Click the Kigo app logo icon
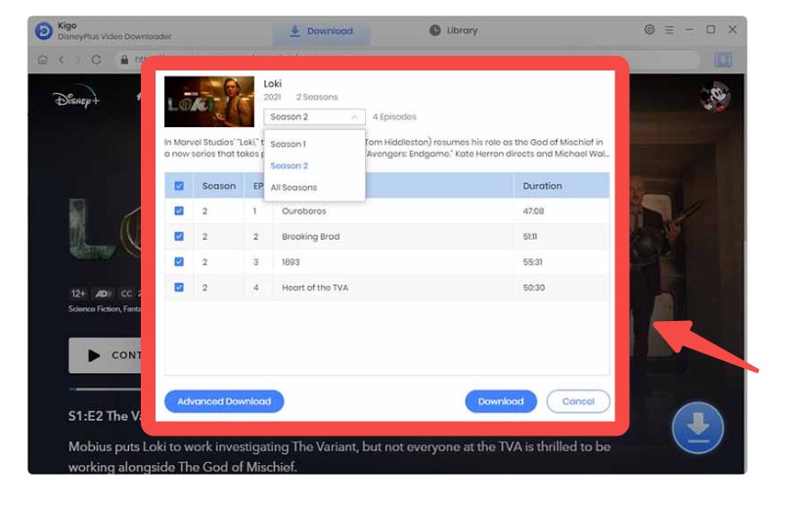The image size is (812, 507). pyautogui.click(x=44, y=31)
